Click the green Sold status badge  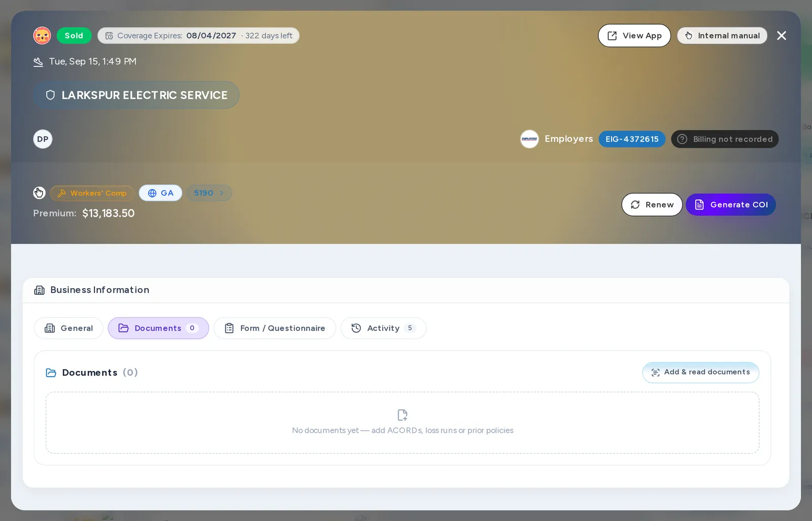pyautogui.click(x=74, y=36)
